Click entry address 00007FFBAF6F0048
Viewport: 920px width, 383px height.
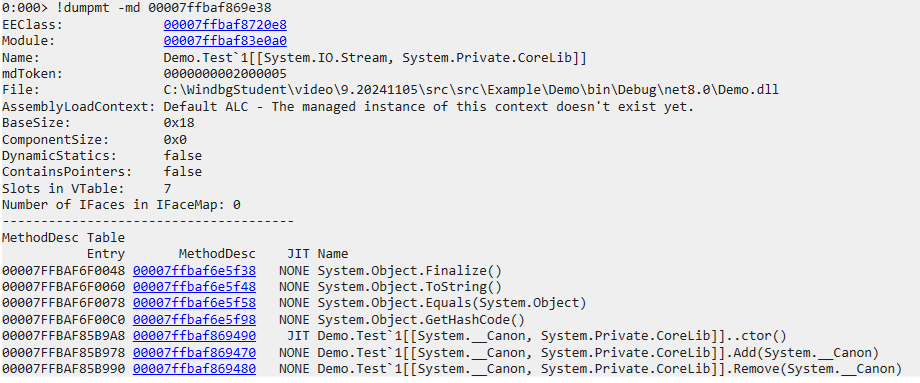pyautogui.click(x=63, y=271)
